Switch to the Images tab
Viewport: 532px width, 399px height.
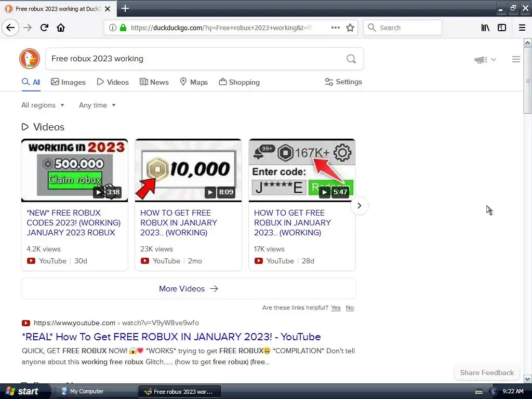[68, 82]
